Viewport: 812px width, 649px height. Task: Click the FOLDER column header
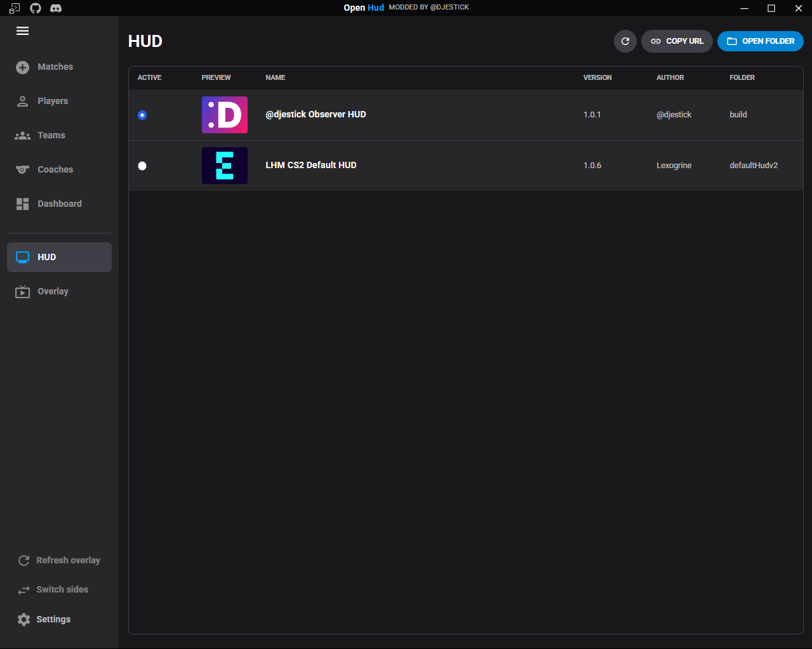(742, 77)
